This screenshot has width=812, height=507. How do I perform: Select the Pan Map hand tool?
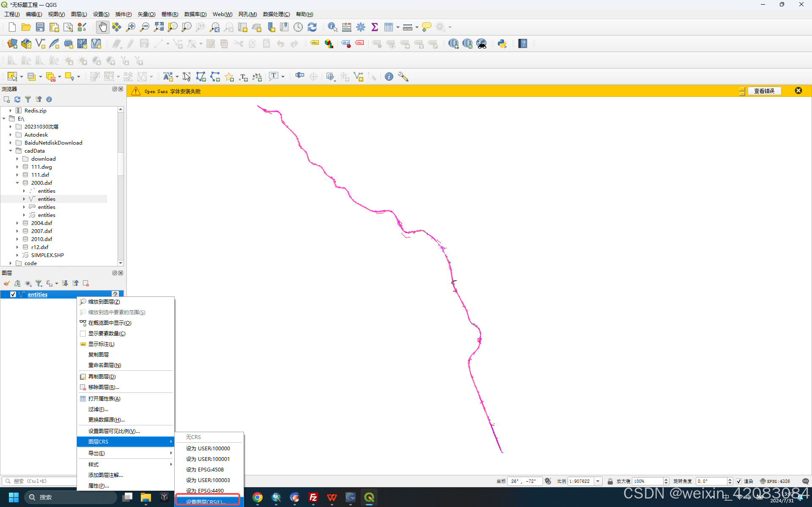coord(102,27)
